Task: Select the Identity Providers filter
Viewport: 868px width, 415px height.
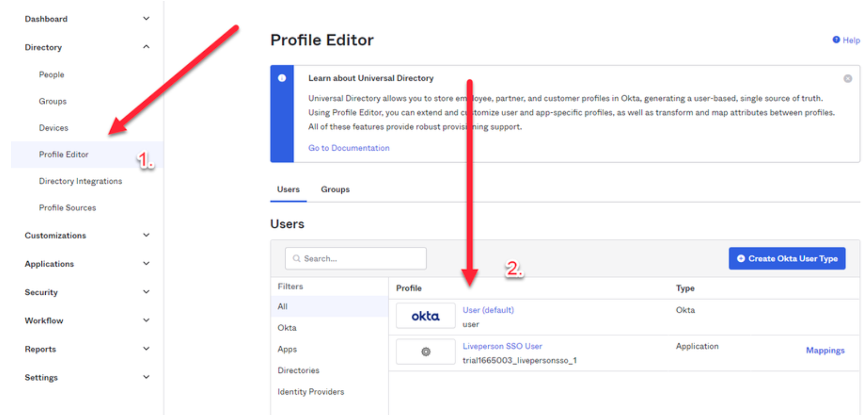Action: [311, 392]
